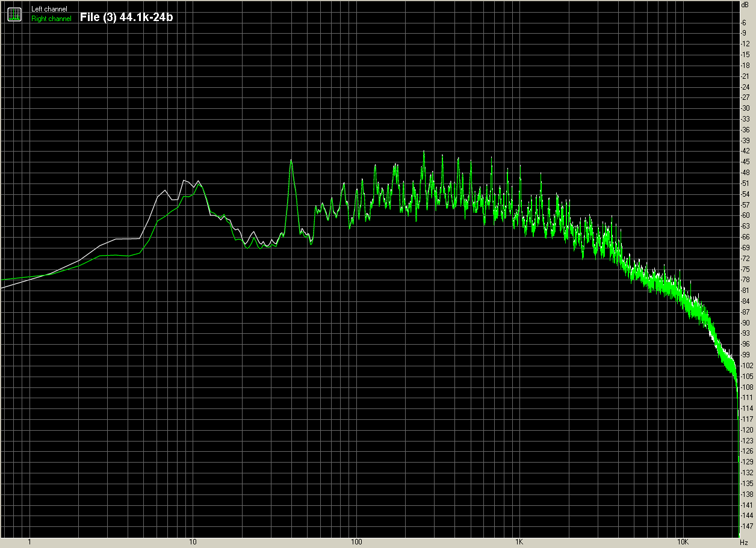
Task: Click the '-54' dB axis label
Action: click(x=746, y=194)
